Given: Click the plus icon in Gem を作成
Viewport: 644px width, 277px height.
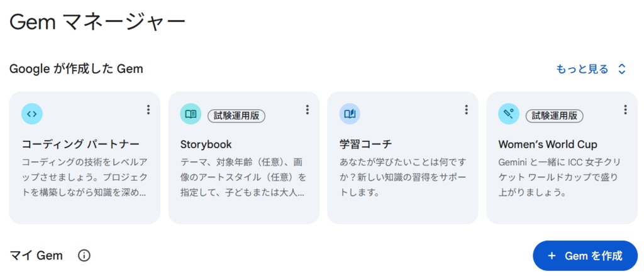Looking at the screenshot, I should pyautogui.click(x=552, y=256).
